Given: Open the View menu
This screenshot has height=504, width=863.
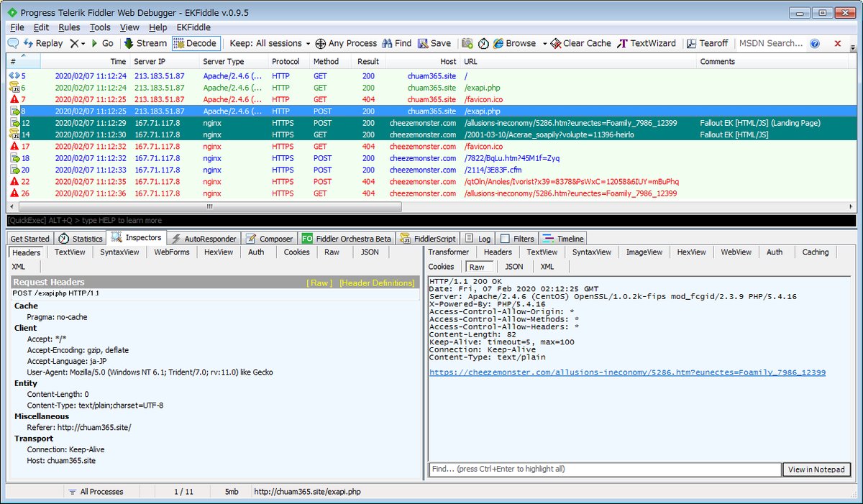Looking at the screenshot, I should (129, 27).
